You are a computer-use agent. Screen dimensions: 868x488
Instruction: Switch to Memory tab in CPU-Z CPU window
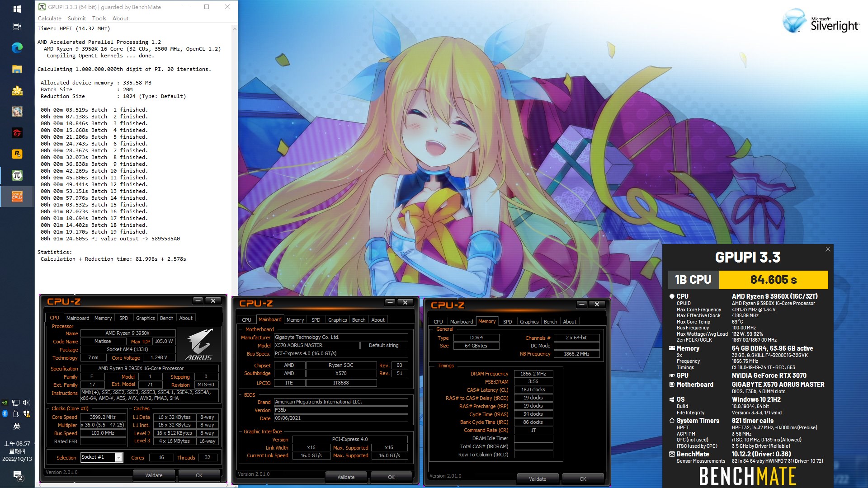pyautogui.click(x=103, y=318)
